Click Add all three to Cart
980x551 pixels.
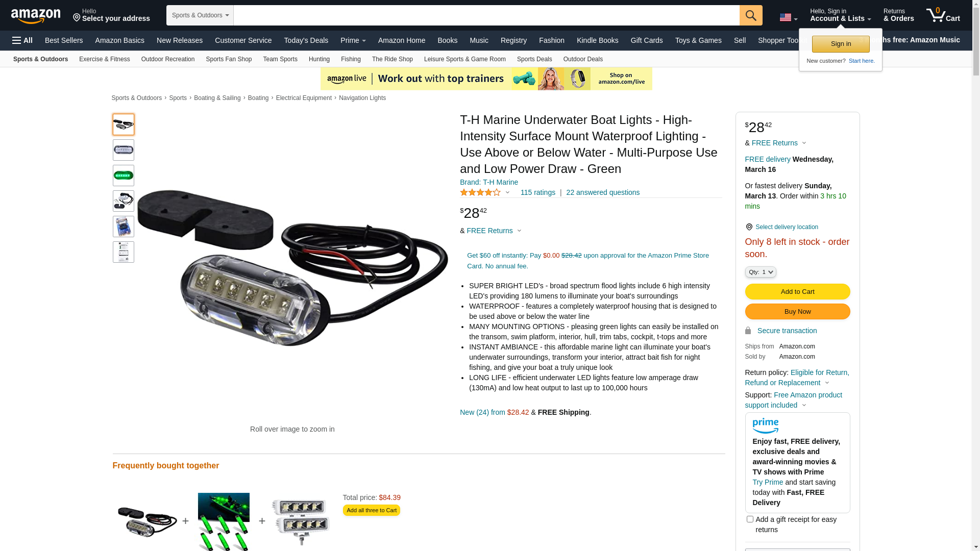point(372,510)
